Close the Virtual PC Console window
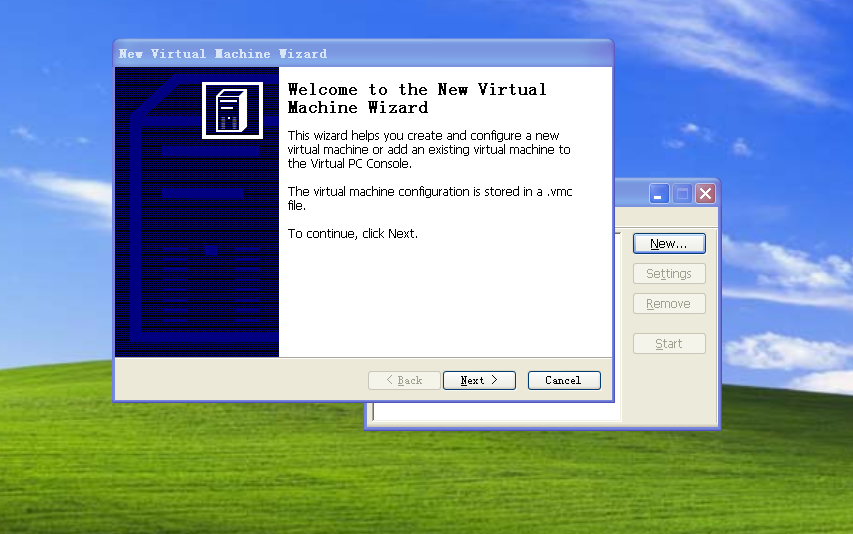Image resolution: width=853 pixels, height=534 pixels. (706, 194)
